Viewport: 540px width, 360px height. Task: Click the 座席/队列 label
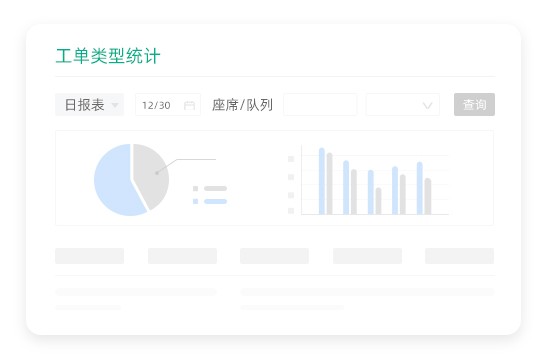point(242,105)
